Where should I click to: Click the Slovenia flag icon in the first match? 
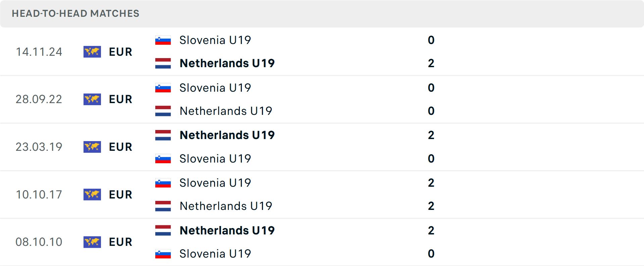tap(163, 40)
